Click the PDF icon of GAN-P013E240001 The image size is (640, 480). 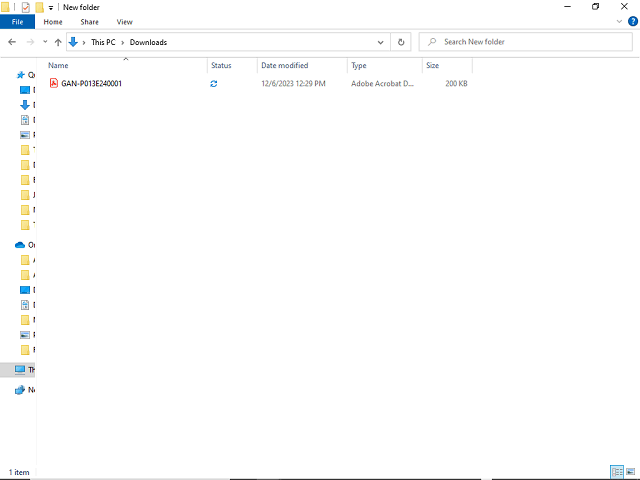(53, 83)
